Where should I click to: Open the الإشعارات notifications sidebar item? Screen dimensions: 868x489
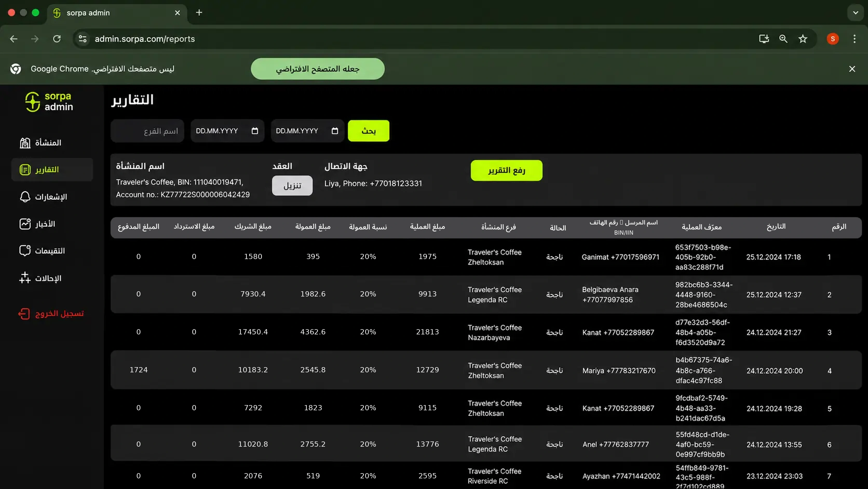pyautogui.click(x=52, y=197)
